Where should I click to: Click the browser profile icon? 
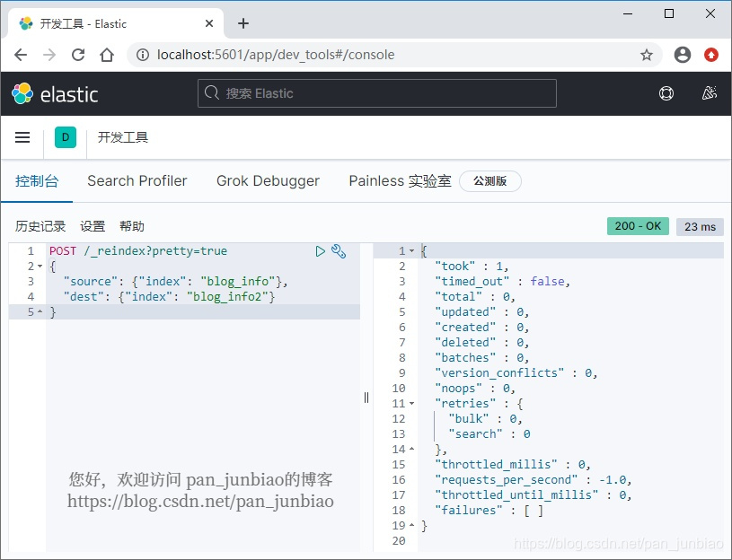[x=682, y=55]
